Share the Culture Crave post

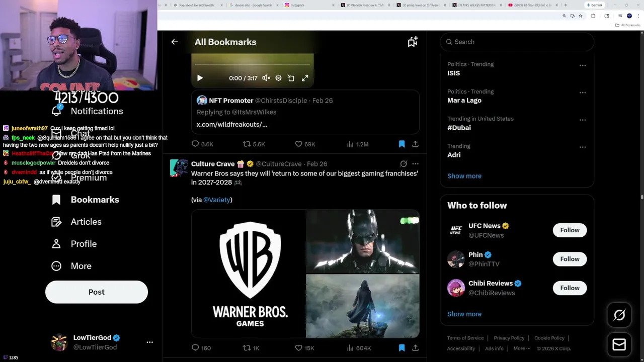pos(415,348)
